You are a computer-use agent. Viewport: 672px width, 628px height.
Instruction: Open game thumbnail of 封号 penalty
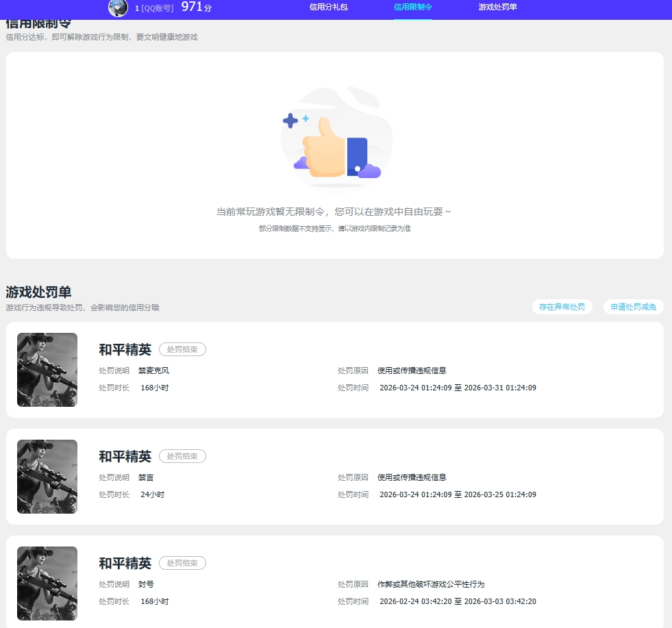[x=47, y=583]
